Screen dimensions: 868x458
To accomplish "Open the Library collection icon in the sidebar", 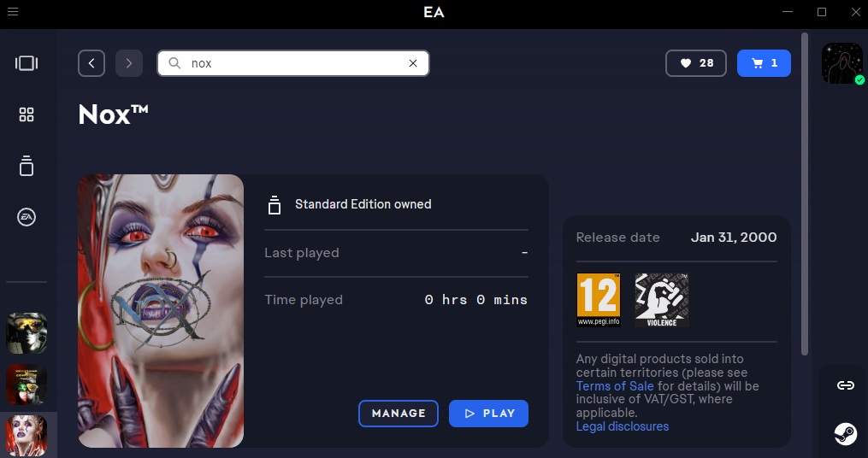I will [x=27, y=166].
